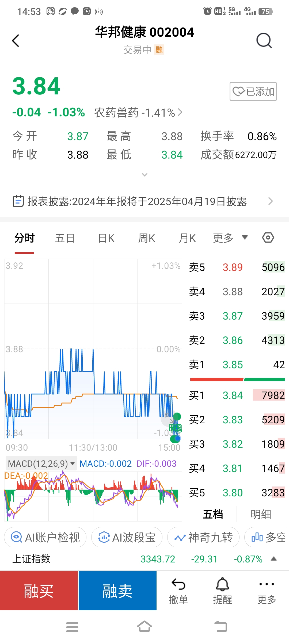Tap the report calendar icon

point(18,201)
